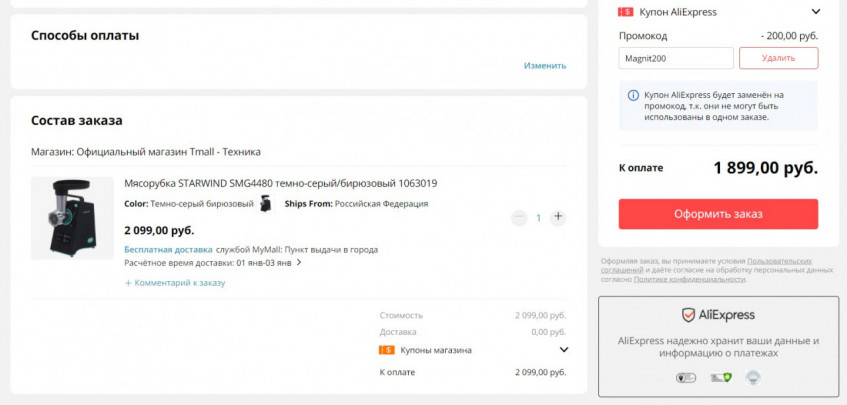Click Удалить to remove promo code
This screenshot has height=405, width=847.
point(778,58)
